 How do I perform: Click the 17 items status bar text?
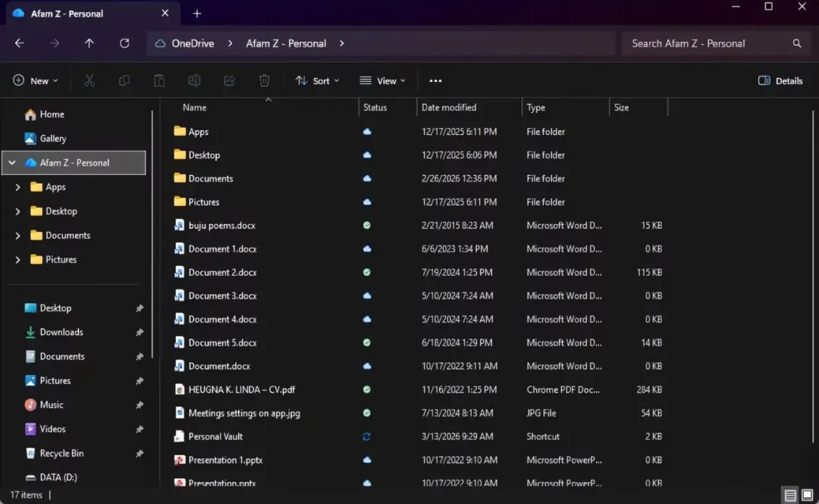26,495
